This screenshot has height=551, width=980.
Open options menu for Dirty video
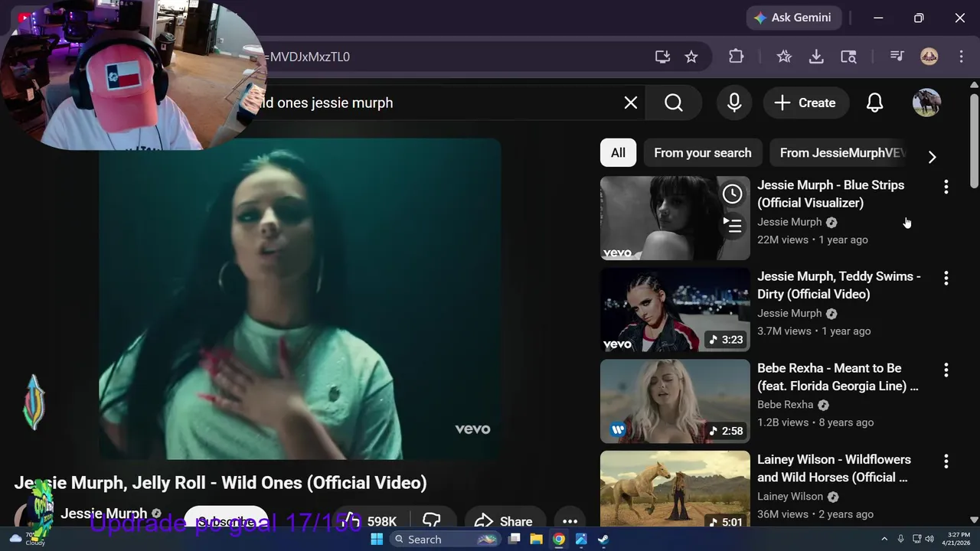(x=946, y=278)
